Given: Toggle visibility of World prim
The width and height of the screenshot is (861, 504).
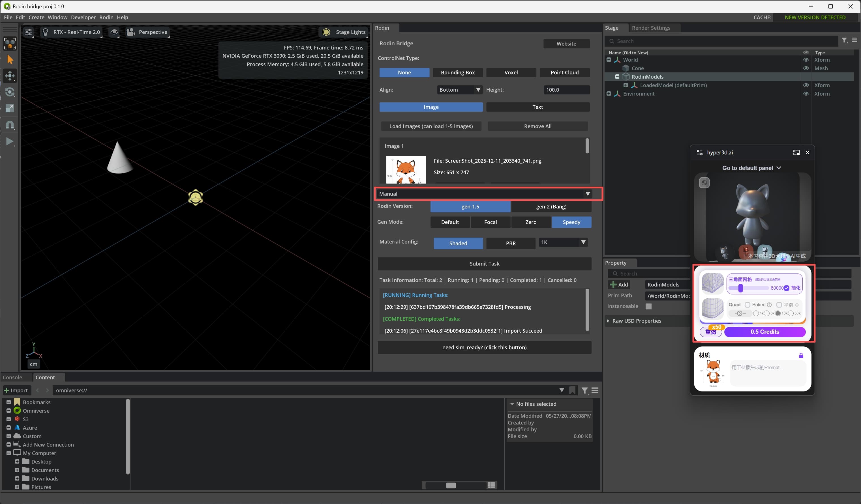Looking at the screenshot, I should point(806,60).
